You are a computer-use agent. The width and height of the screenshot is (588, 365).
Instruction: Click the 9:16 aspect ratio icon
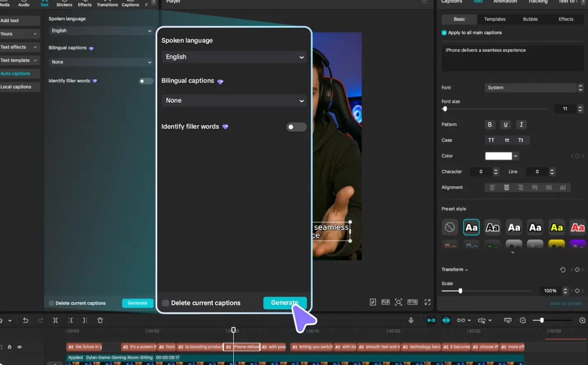(x=413, y=302)
